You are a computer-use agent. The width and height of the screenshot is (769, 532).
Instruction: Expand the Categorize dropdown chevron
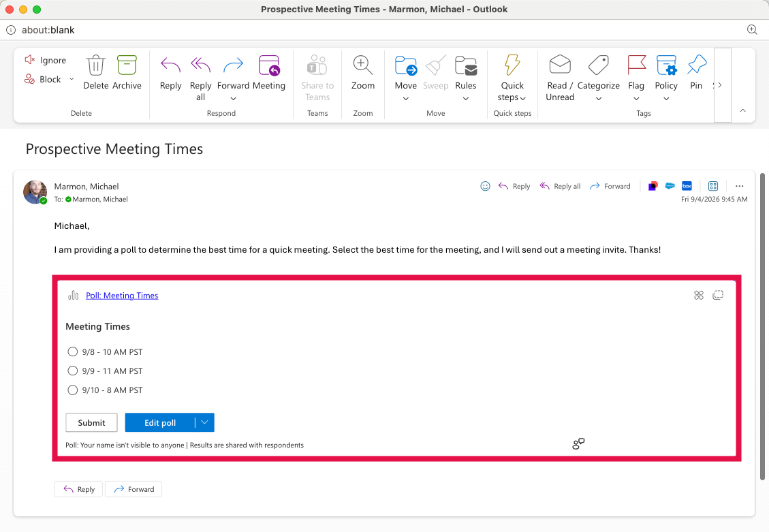pos(598,99)
